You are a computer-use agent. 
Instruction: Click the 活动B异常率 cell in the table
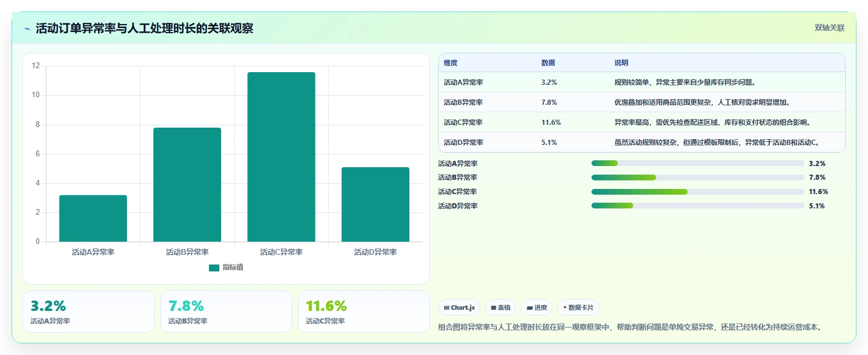point(463,102)
